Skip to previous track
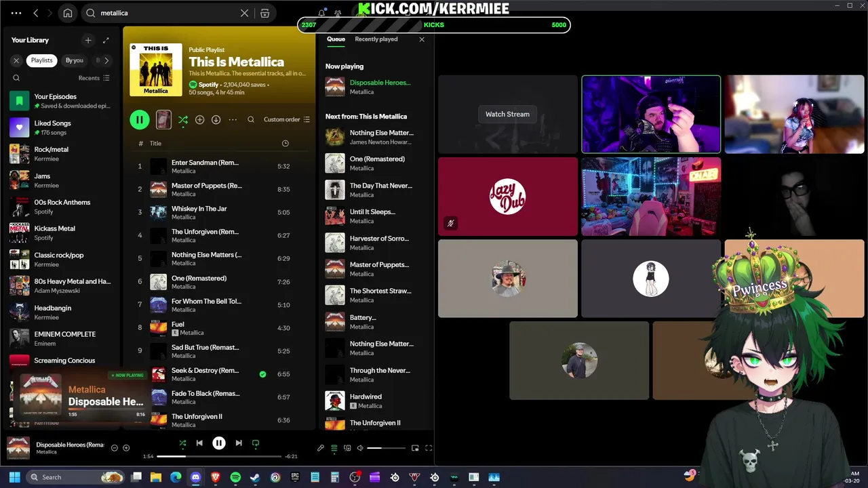 [x=199, y=443]
